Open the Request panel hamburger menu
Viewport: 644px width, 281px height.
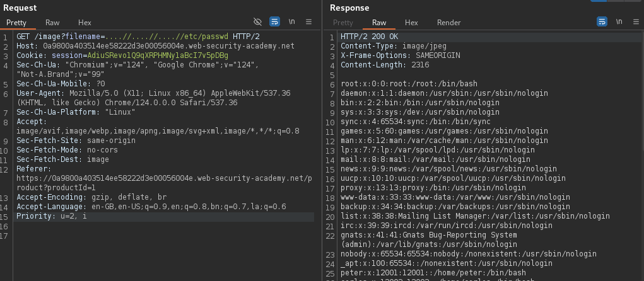coord(309,22)
